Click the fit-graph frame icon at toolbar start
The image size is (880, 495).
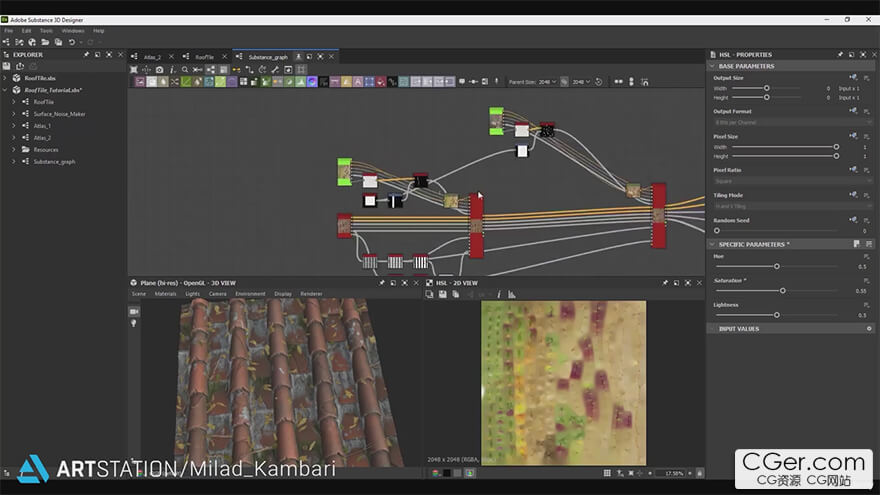tap(134, 70)
